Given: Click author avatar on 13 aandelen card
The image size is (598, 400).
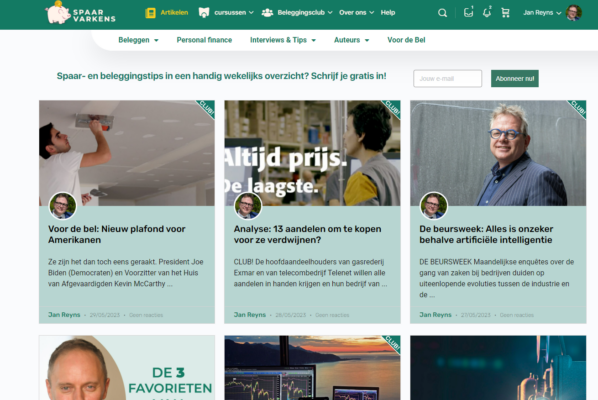Looking at the screenshot, I should pos(248,206).
